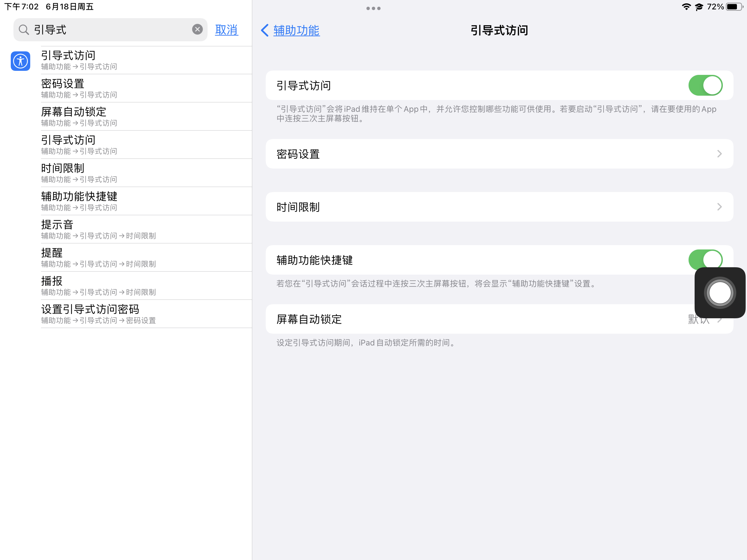Viewport: 747px width, 560px height.
Task: Tap the back chevron arrow icon
Action: [x=265, y=30]
